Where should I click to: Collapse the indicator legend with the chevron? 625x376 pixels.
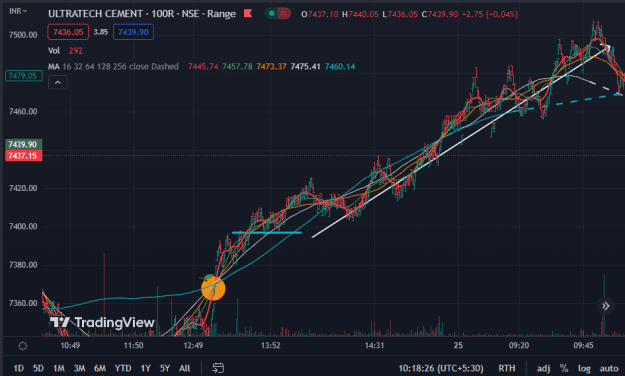coord(58,83)
